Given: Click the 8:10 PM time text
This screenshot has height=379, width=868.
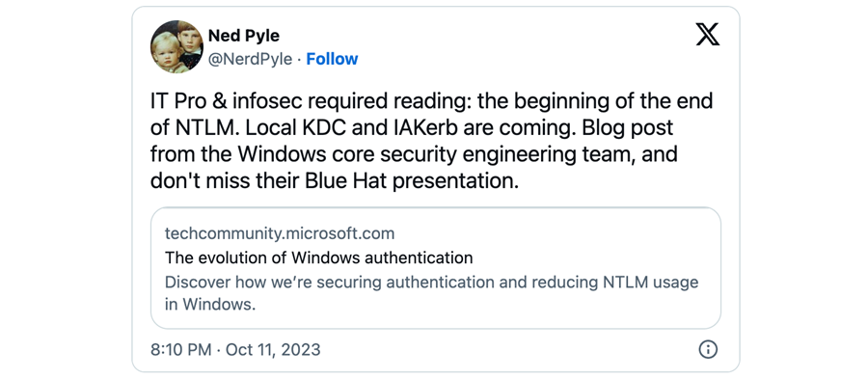Looking at the screenshot, I should pyautogui.click(x=180, y=350).
